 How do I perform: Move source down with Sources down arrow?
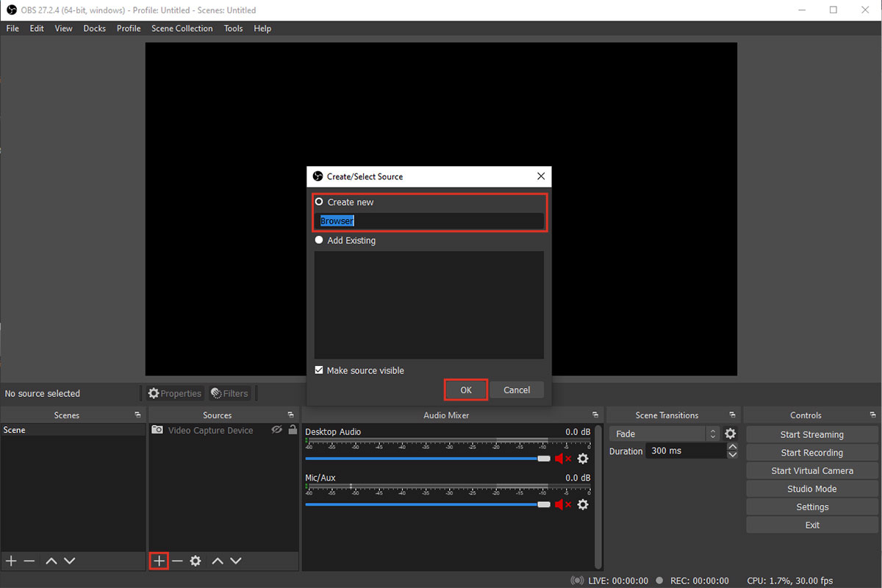236,561
